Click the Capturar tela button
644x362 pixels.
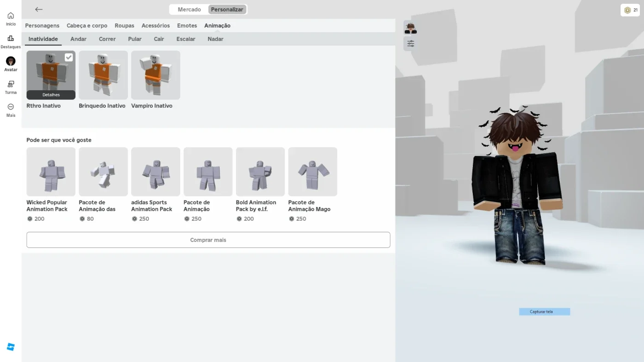point(544,312)
